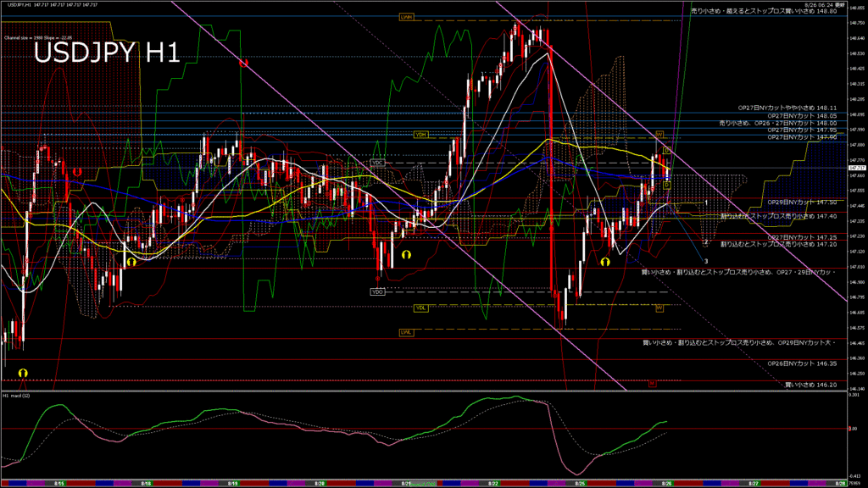Select the USDJPY H1 chart title

106,53
